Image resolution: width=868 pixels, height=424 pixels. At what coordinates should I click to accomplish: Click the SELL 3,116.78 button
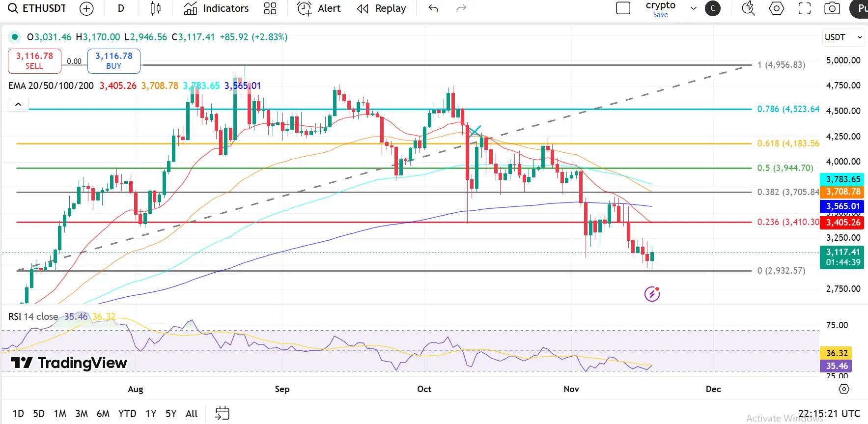click(x=34, y=61)
